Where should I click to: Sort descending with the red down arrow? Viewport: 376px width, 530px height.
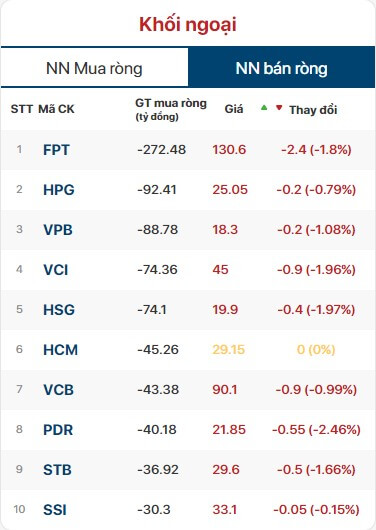(279, 108)
